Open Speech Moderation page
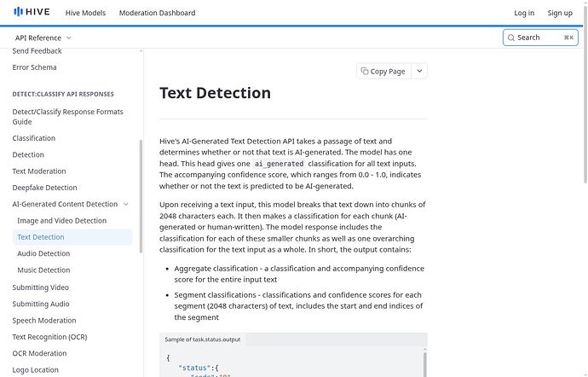 coord(44,321)
